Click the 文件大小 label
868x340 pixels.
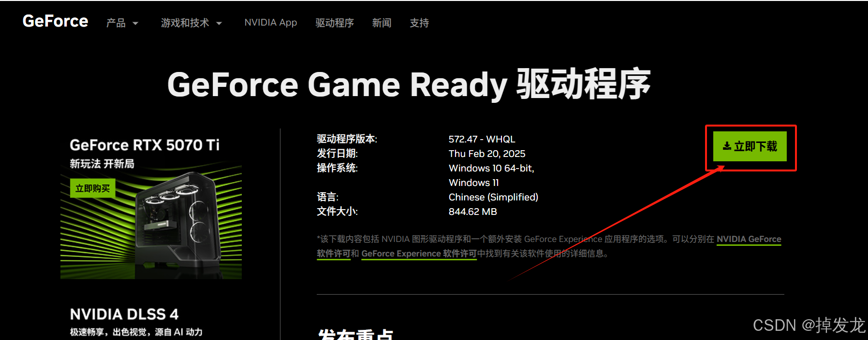pyautogui.click(x=338, y=212)
